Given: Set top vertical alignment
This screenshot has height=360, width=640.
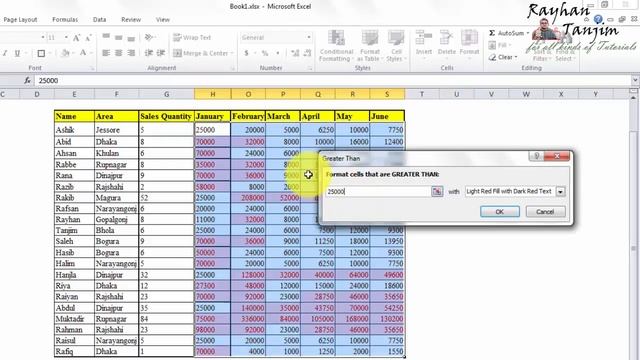Looking at the screenshot, I should (106, 37).
